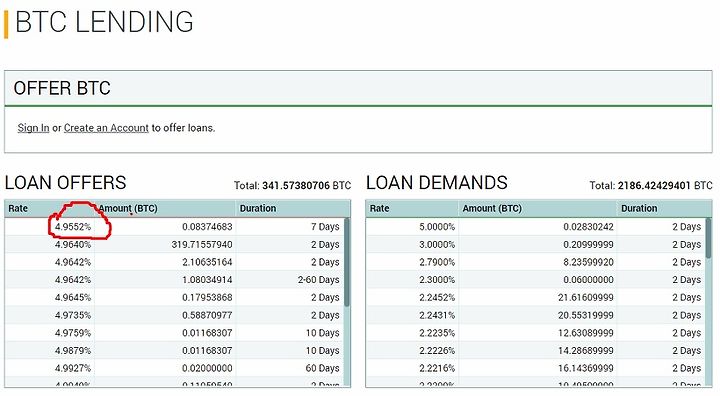Click offer amount 319.71557940
This screenshot has height=396, width=720.
click(202, 244)
